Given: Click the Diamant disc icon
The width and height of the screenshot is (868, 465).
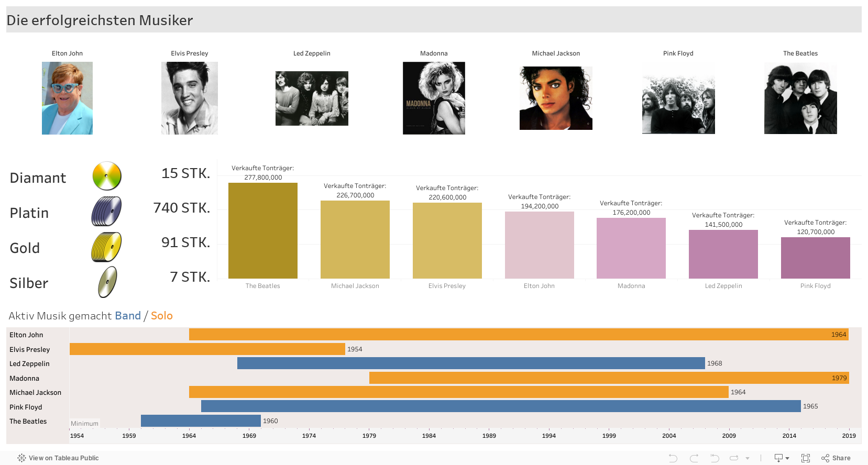Looking at the screenshot, I should 107,176.
